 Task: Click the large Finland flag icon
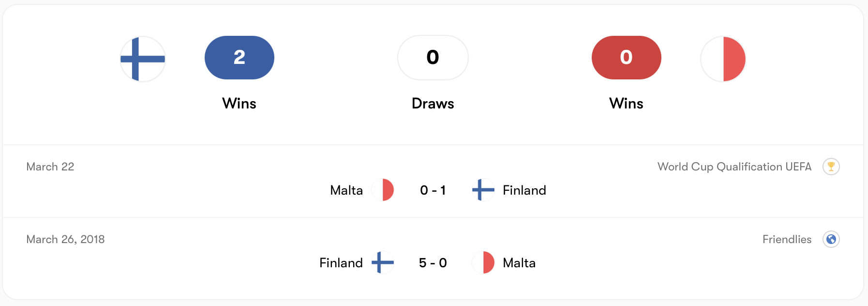coord(143,59)
